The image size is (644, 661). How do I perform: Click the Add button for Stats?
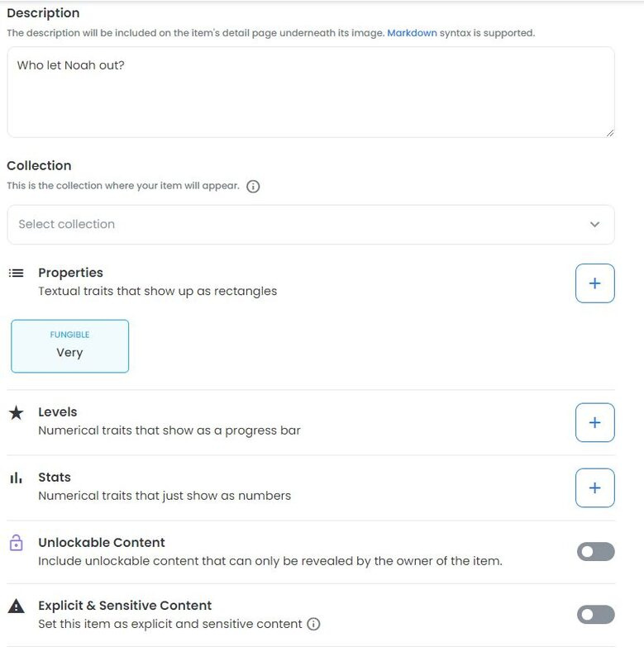coord(594,487)
